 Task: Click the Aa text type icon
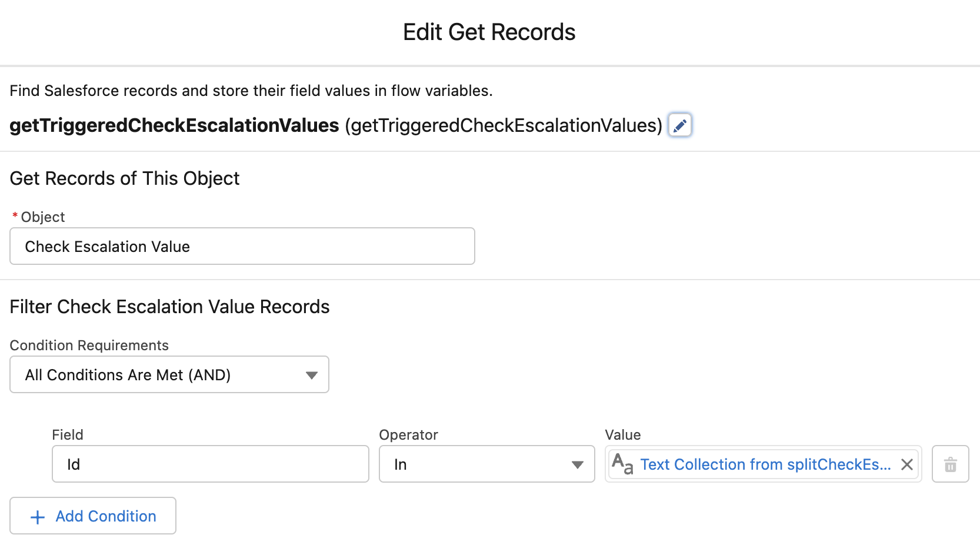622,464
